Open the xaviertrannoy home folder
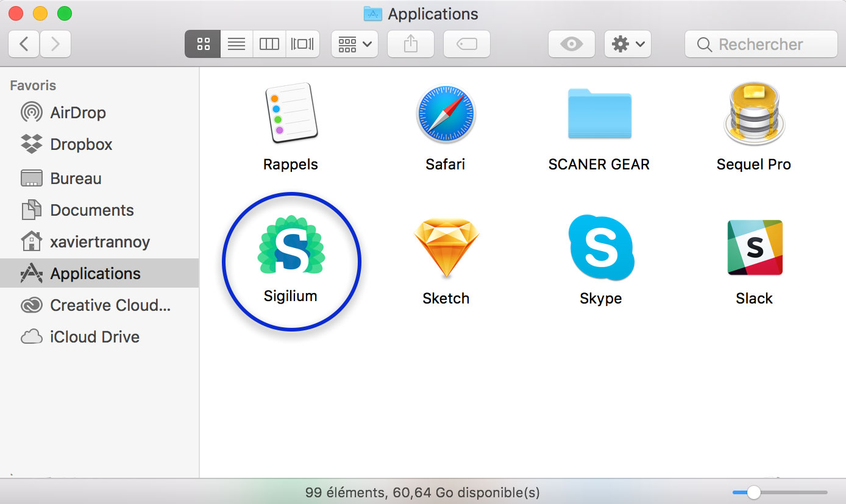This screenshot has height=504, width=846. (x=99, y=242)
